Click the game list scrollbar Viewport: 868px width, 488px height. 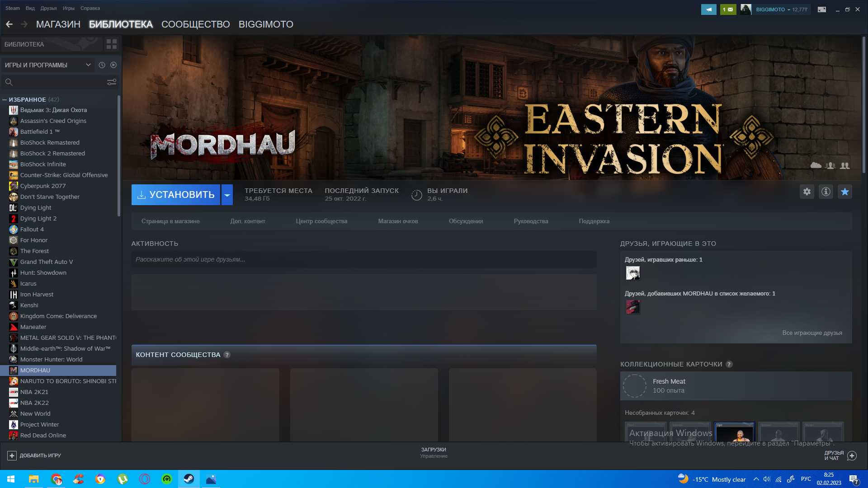click(x=119, y=156)
